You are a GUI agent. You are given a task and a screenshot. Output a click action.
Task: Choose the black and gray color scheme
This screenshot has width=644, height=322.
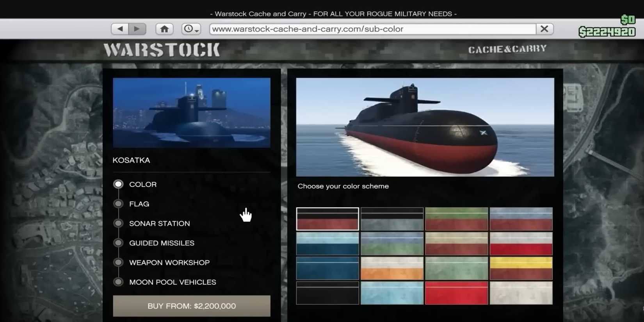pyautogui.click(x=392, y=219)
